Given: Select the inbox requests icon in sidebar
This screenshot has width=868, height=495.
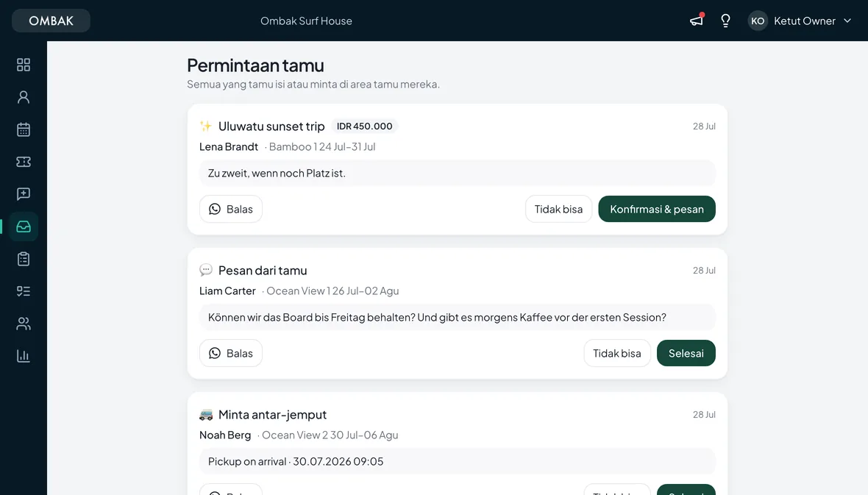Looking at the screenshot, I should 24,227.
